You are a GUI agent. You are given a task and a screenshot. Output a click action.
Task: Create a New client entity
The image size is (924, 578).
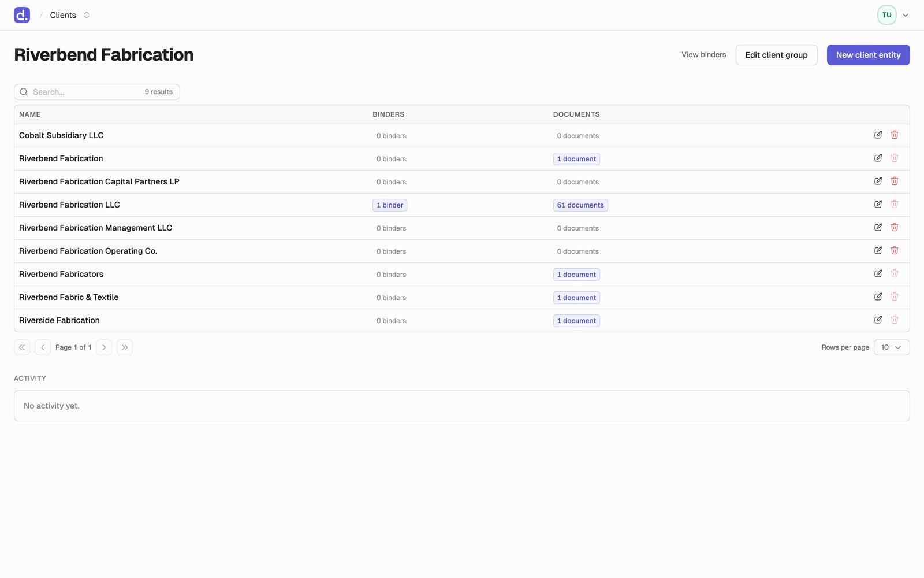[x=868, y=55]
